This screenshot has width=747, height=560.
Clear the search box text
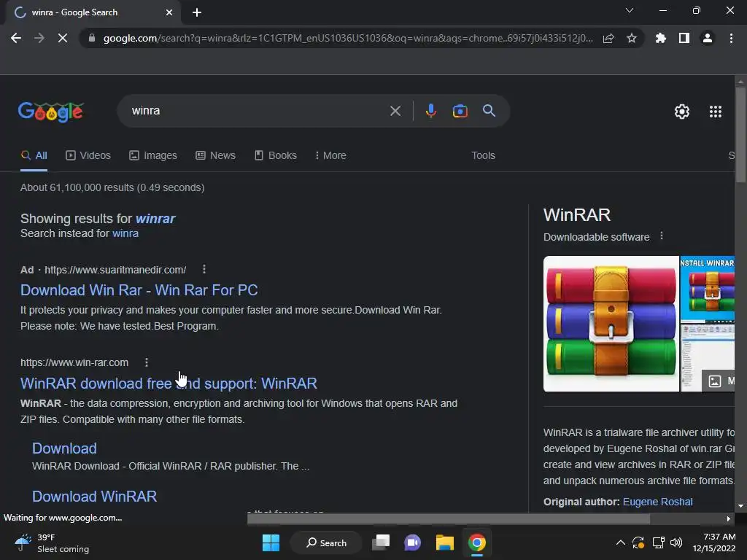tap(395, 111)
